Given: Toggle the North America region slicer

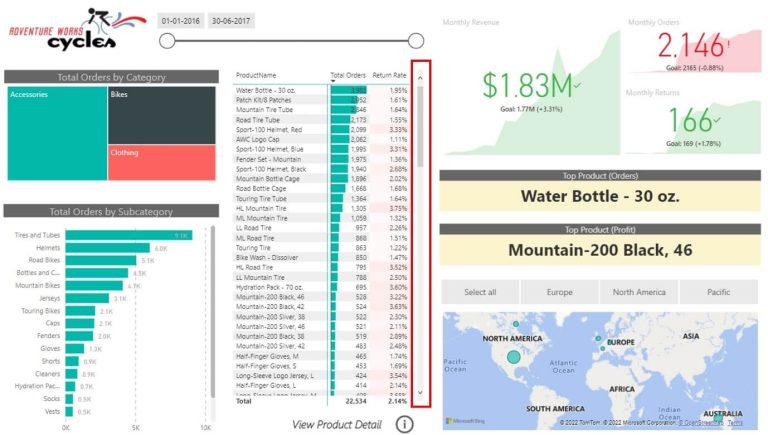Looking at the screenshot, I should pos(639,292).
